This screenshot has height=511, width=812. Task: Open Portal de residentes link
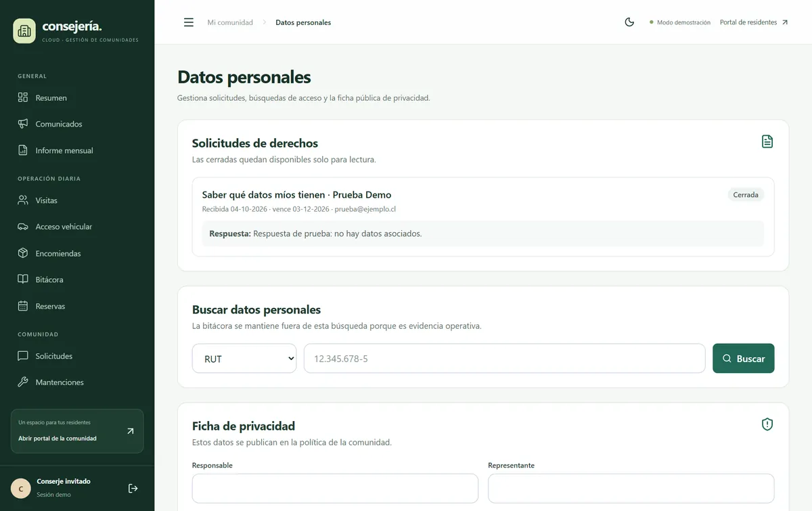[754, 22]
